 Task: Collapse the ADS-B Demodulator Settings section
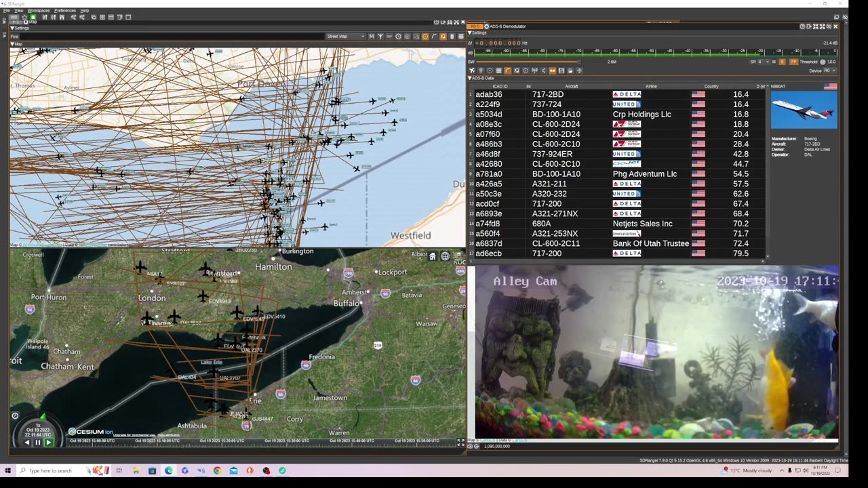(x=470, y=33)
